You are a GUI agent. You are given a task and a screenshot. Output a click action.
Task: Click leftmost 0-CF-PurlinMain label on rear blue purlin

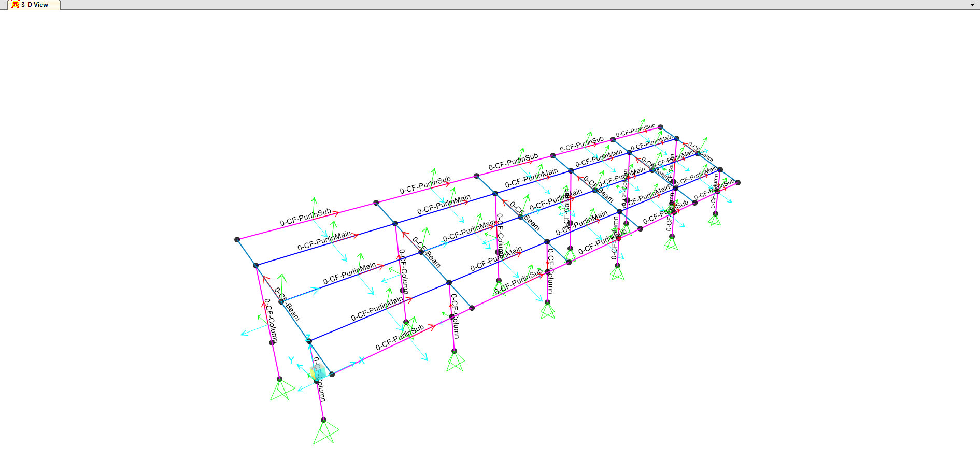(x=324, y=241)
